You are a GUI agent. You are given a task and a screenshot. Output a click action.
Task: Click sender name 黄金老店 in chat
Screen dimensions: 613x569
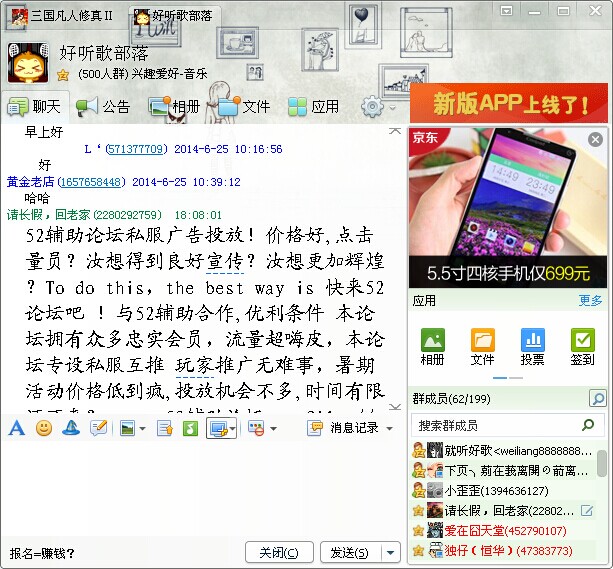(x=30, y=182)
